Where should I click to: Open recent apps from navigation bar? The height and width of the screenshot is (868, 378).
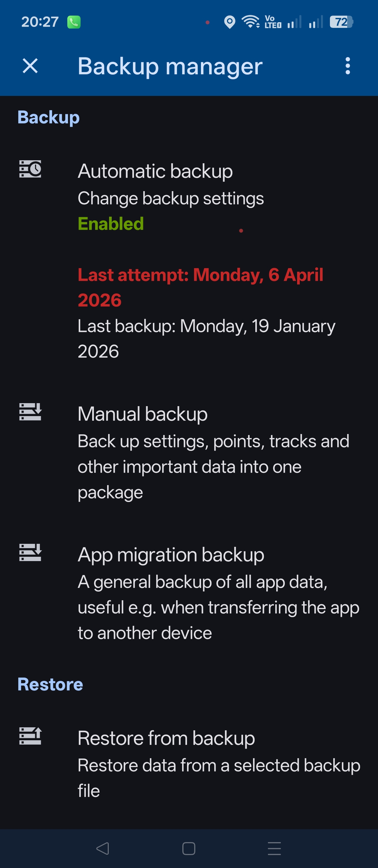274,848
